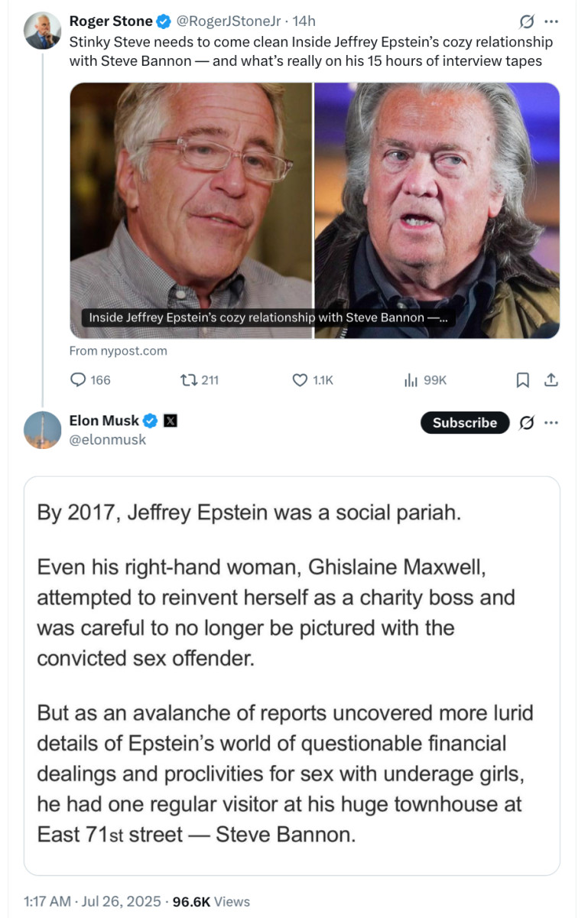This screenshot has height=918, width=588.
Task: Click the Roger Stone display name
Action: coord(111,21)
